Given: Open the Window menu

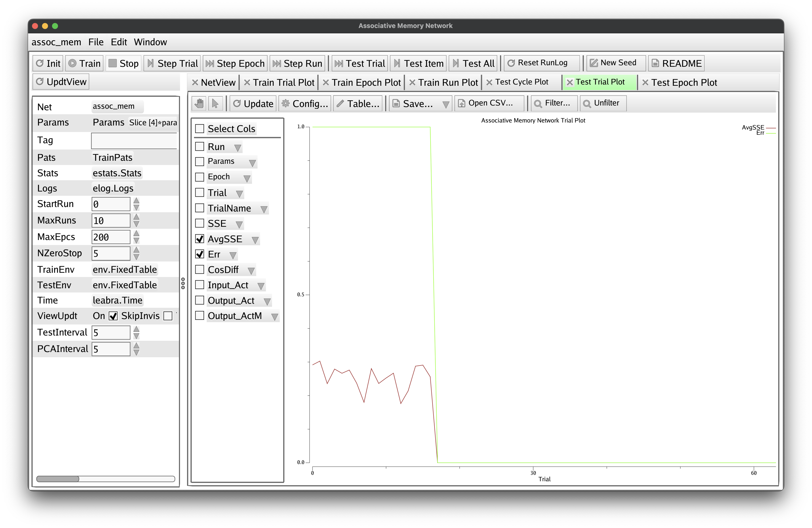Looking at the screenshot, I should (150, 42).
